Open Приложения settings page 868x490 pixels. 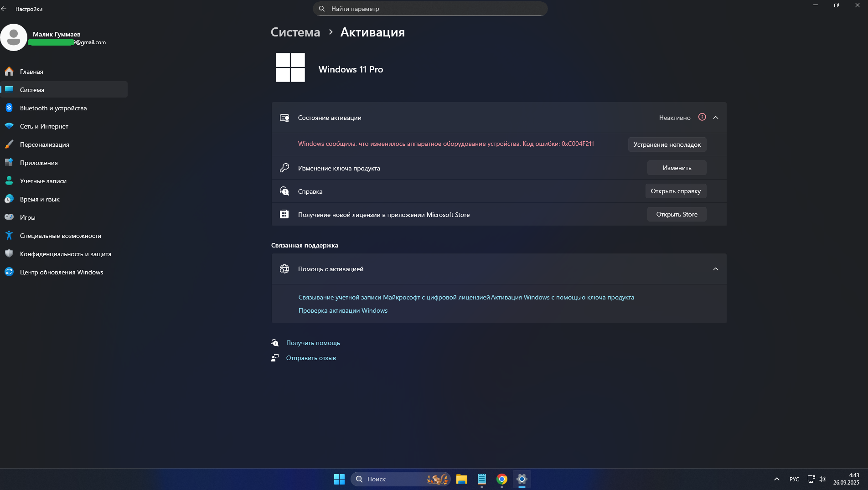pos(64,163)
